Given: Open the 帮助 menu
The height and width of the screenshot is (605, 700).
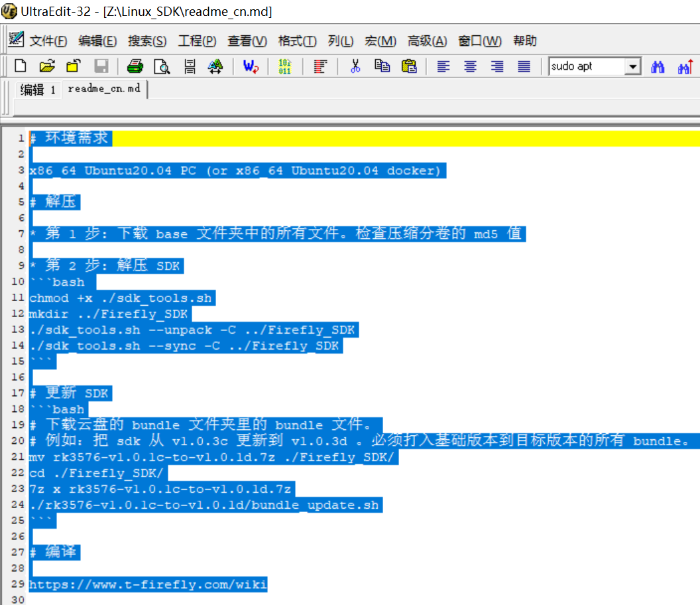Looking at the screenshot, I should coord(524,41).
